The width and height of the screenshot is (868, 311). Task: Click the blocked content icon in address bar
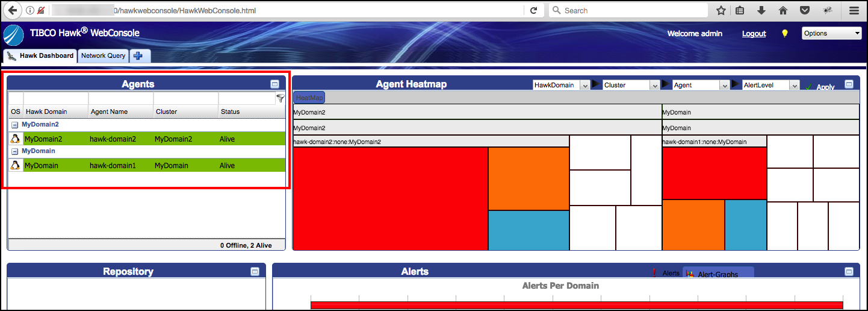[x=41, y=10]
